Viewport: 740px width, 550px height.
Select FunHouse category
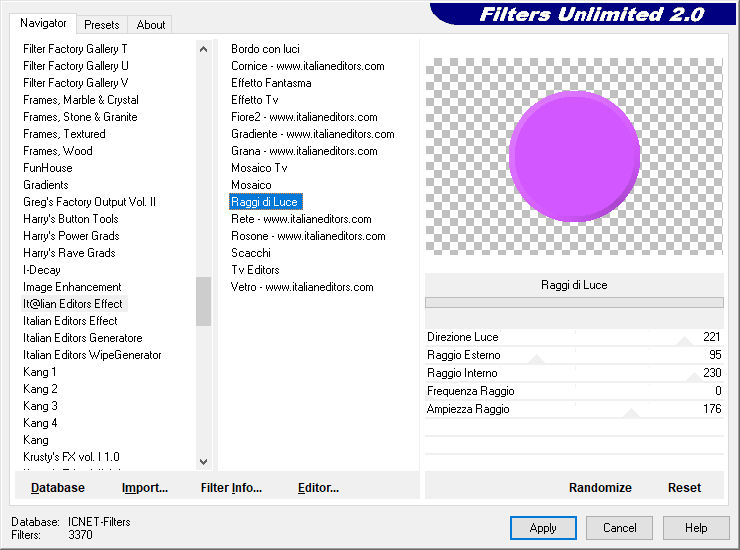[x=48, y=168]
